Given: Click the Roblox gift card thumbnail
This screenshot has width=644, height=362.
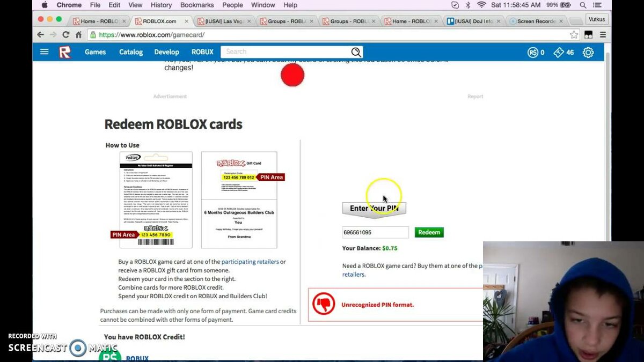Looking at the screenshot, I should pos(239,200).
